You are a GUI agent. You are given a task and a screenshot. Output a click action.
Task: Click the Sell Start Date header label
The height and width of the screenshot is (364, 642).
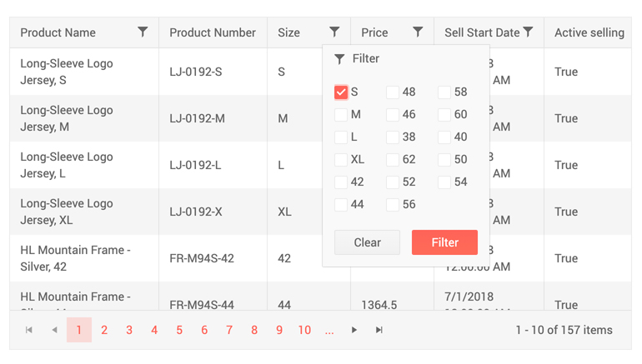coord(482,32)
